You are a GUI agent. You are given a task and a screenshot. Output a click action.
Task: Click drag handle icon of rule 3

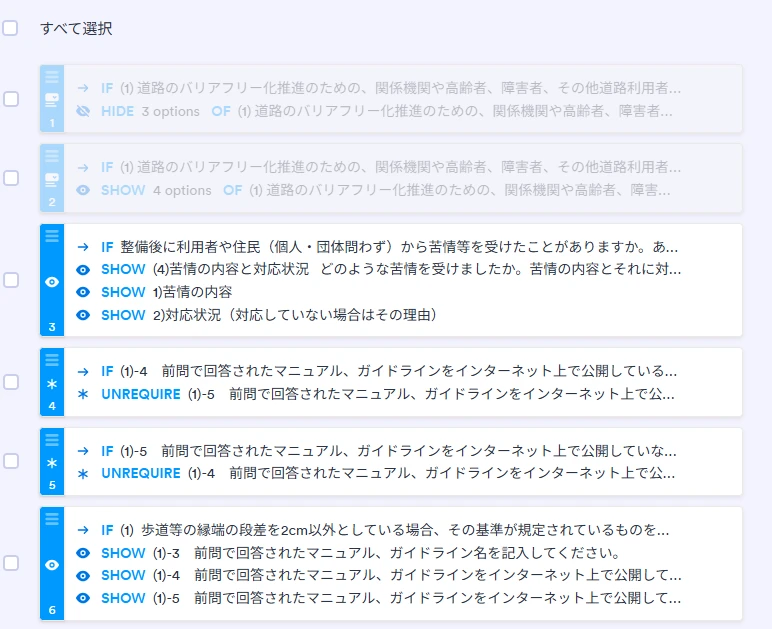(52, 236)
